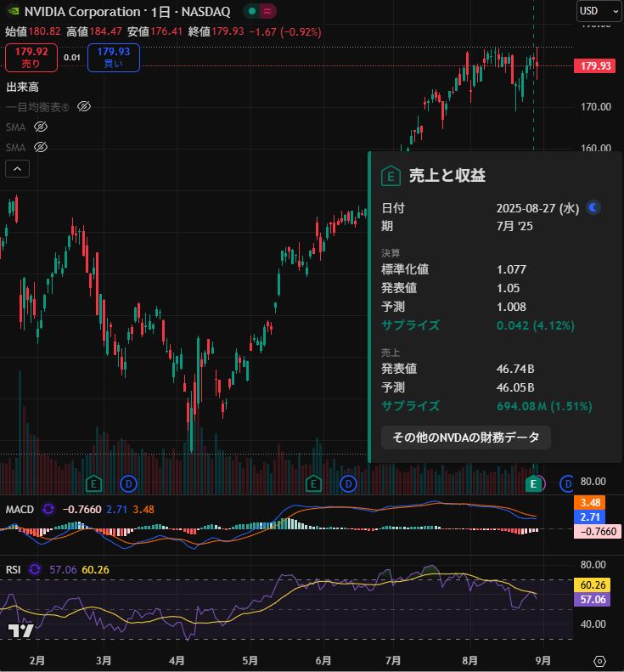This screenshot has width=624, height=672.
Task: Click the 8月 label on the time axis
Action: [x=469, y=660]
